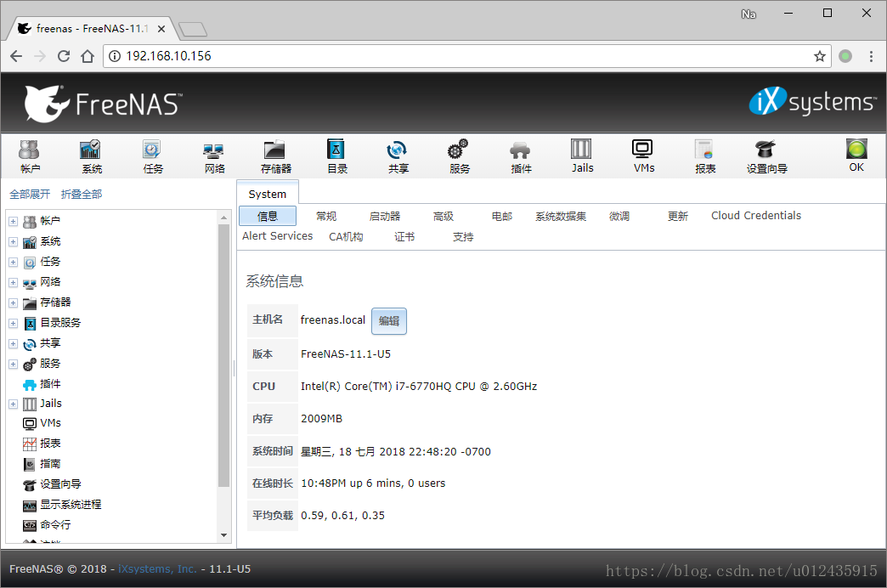This screenshot has width=887, height=588.
Task: Open the 系统 system toolbar icon
Action: [91, 155]
